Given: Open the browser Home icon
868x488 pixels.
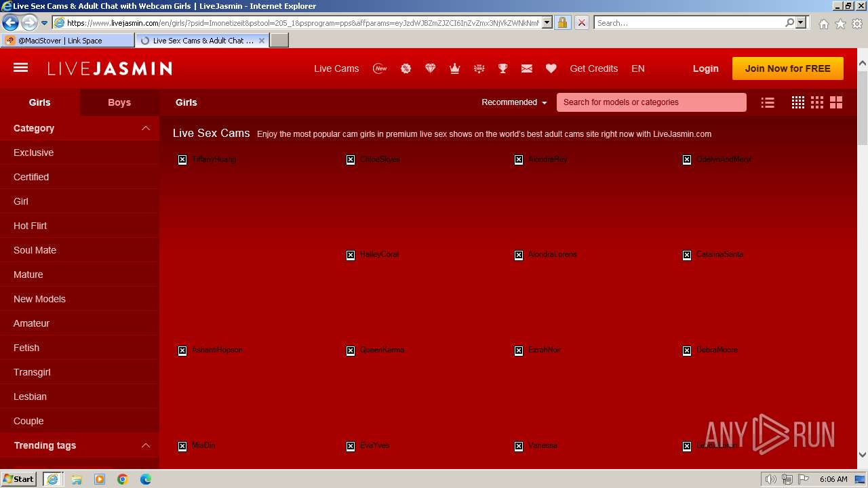Looking at the screenshot, I should (823, 24).
